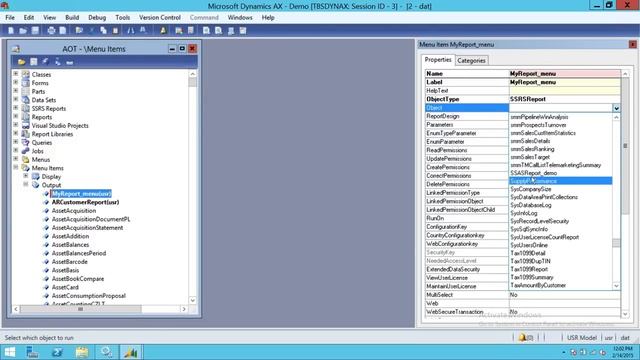
Task: Click the Save icon in main toolbar
Action: click(x=36, y=31)
